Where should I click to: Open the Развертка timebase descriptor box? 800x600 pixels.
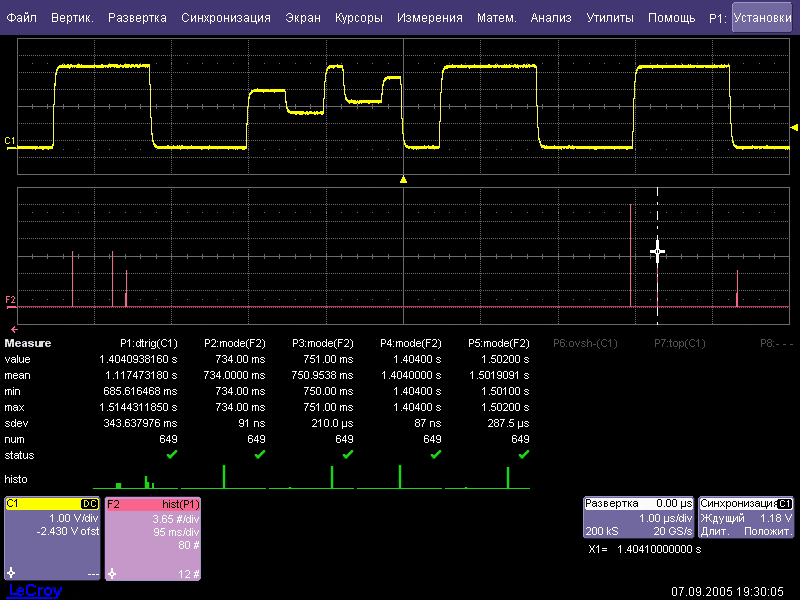pos(638,517)
